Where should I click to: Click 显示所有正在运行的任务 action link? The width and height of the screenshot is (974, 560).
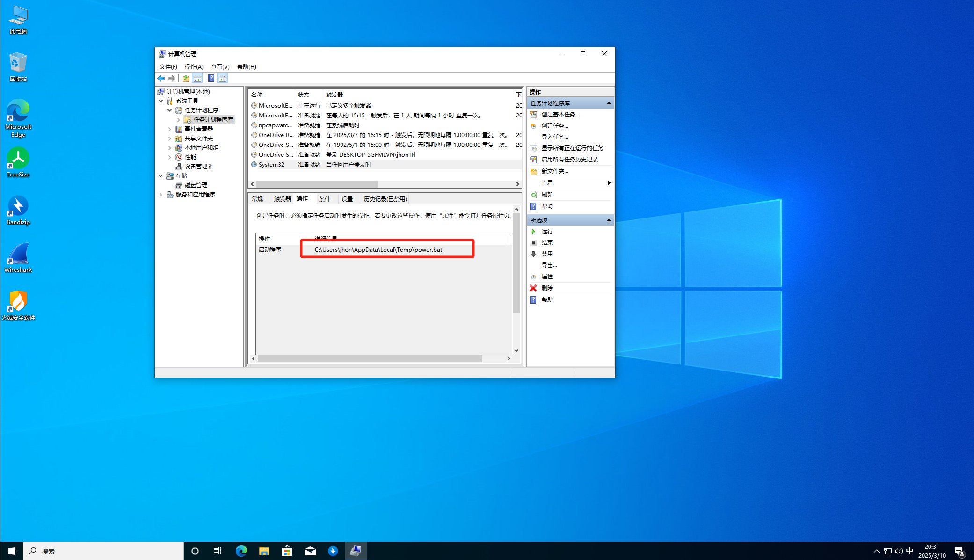tap(572, 148)
